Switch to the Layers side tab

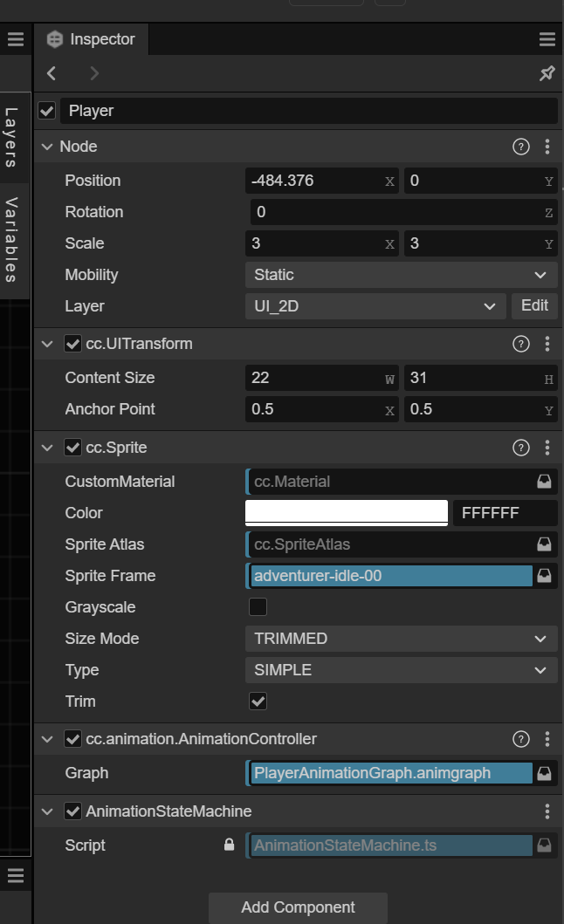coord(11,137)
